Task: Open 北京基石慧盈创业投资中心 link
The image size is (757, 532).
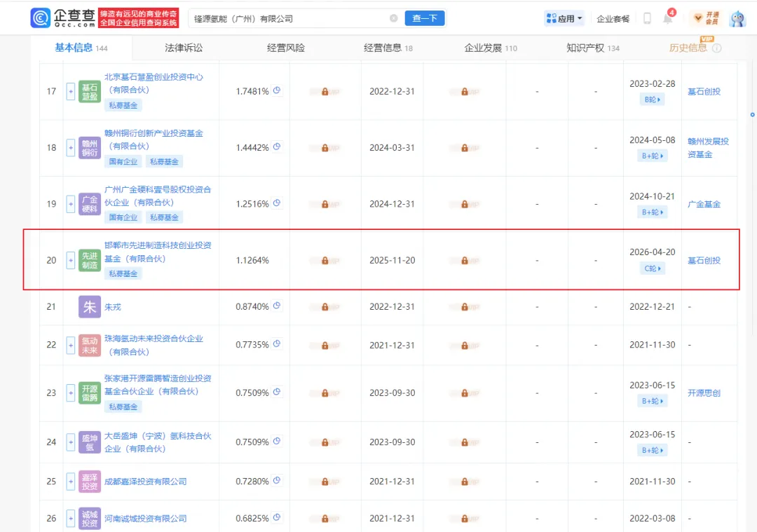Action: [x=154, y=83]
